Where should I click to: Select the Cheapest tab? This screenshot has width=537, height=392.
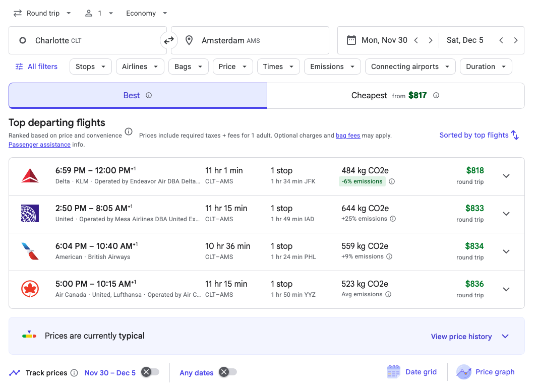pyautogui.click(x=395, y=96)
